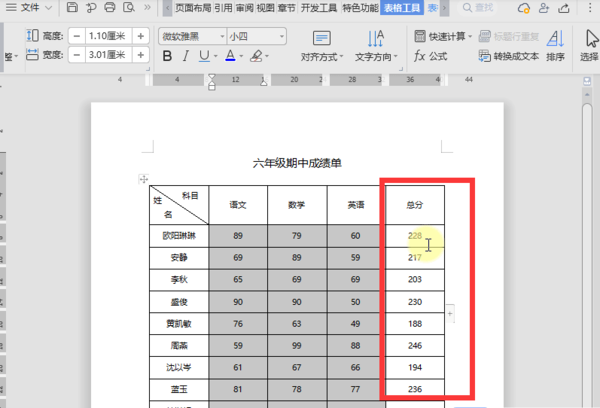Click the vertical scrollbar up arrow
The height and width of the screenshot is (408, 600).
click(587, 94)
